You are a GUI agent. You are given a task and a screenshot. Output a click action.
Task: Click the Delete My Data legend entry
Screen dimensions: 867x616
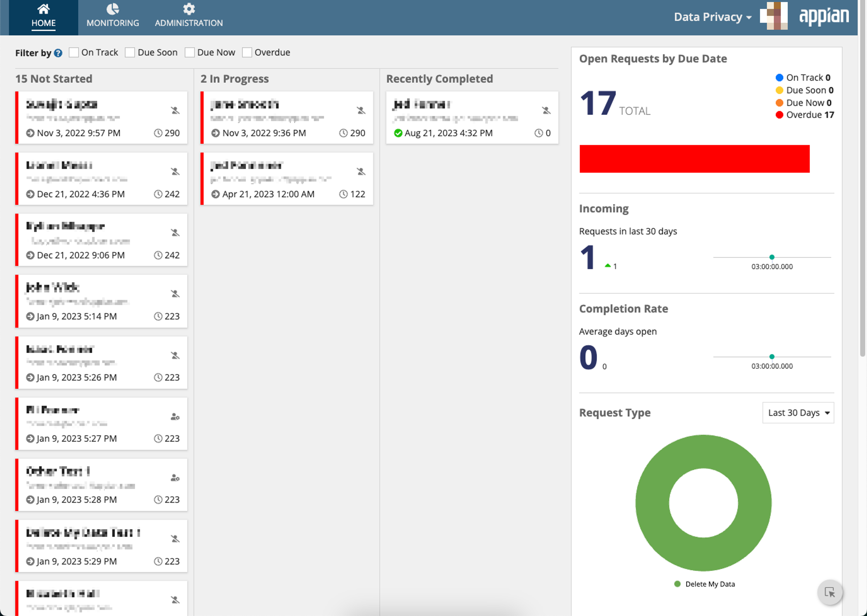(x=705, y=584)
